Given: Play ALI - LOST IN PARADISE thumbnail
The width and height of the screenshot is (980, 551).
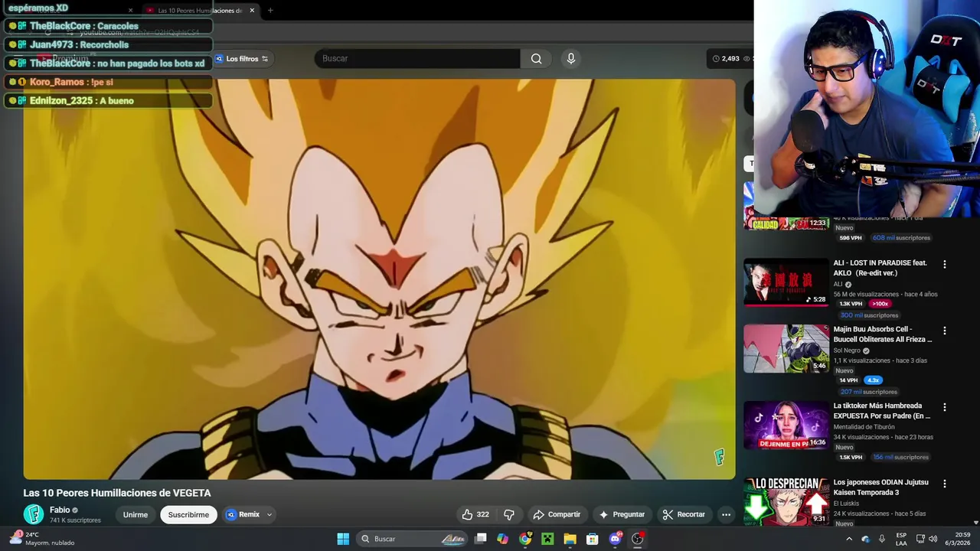Looking at the screenshot, I should (786, 282).
